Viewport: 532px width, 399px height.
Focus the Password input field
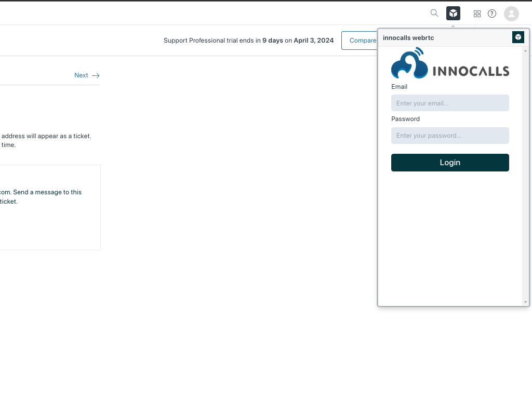pyautogui.click(x=450, y=136)
